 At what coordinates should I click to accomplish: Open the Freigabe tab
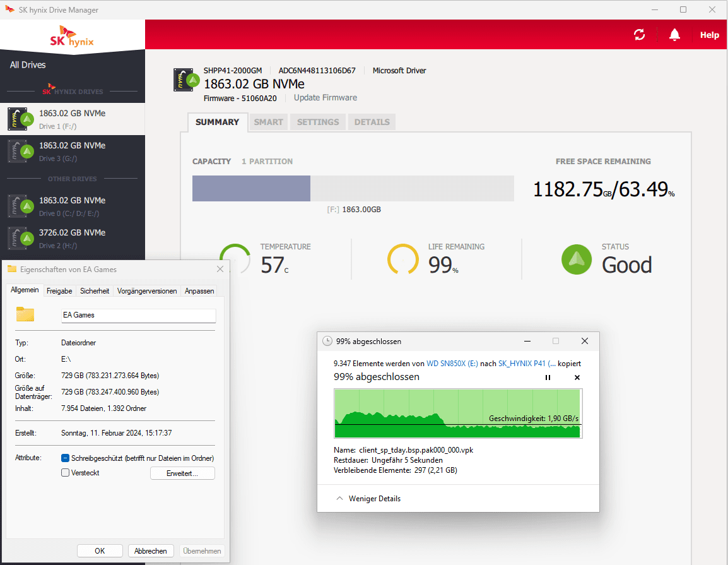59,291
